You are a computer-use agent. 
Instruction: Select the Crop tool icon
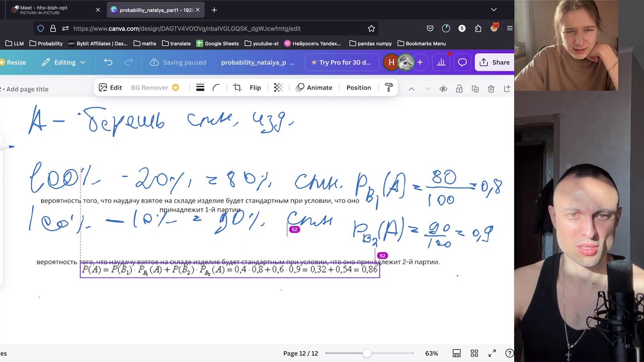click(237, 87)
